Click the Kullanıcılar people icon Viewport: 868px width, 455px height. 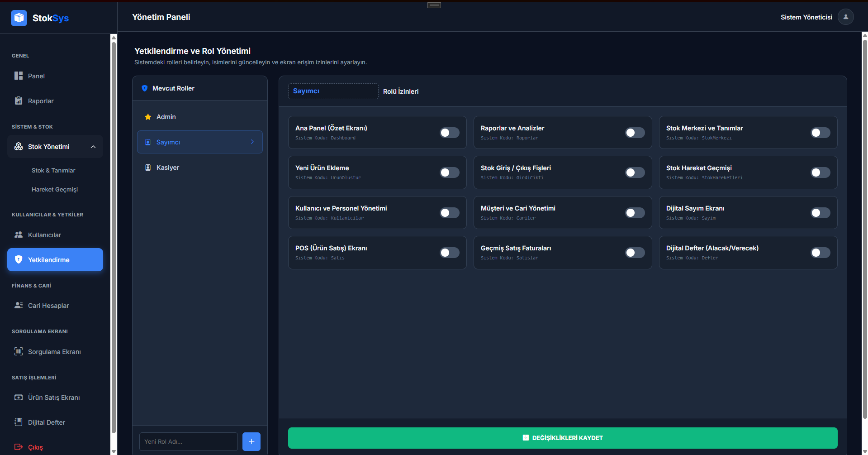tap(19, 235)
